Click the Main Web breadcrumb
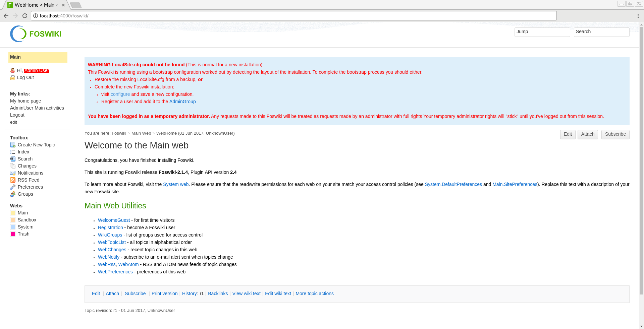The width and height of the screenshot is (644, 329). [x=141, y=133]
